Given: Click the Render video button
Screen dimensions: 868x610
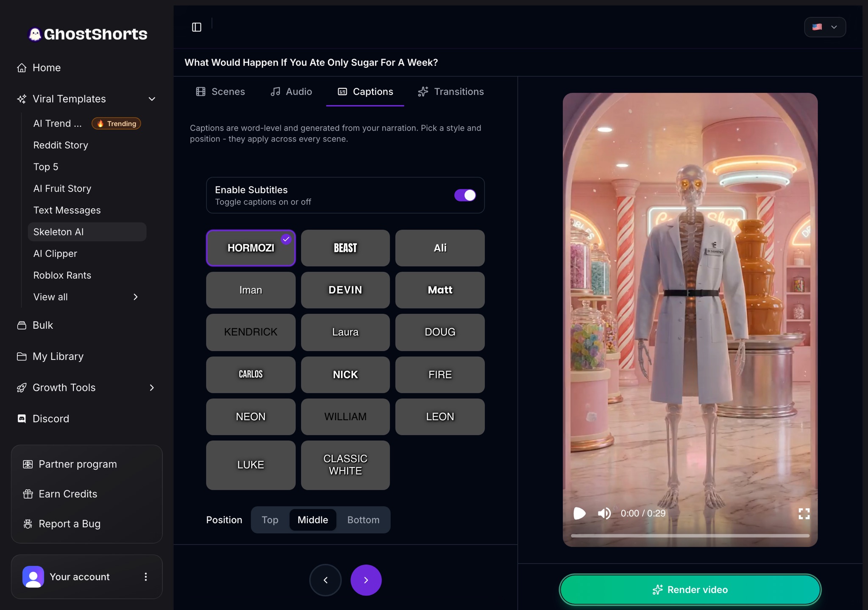Looking at the screenshot, I should [690, 590].
